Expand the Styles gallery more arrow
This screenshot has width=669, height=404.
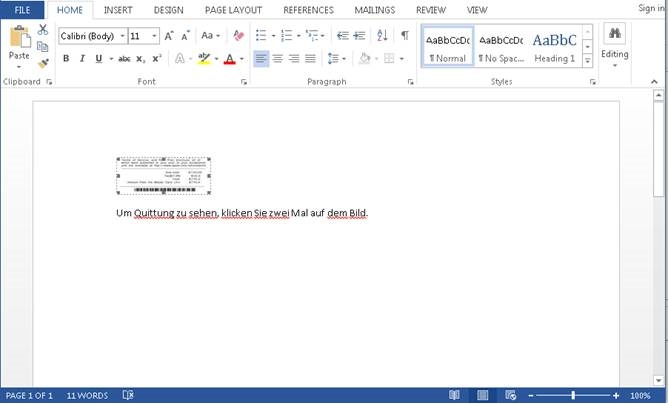[588, 61]
